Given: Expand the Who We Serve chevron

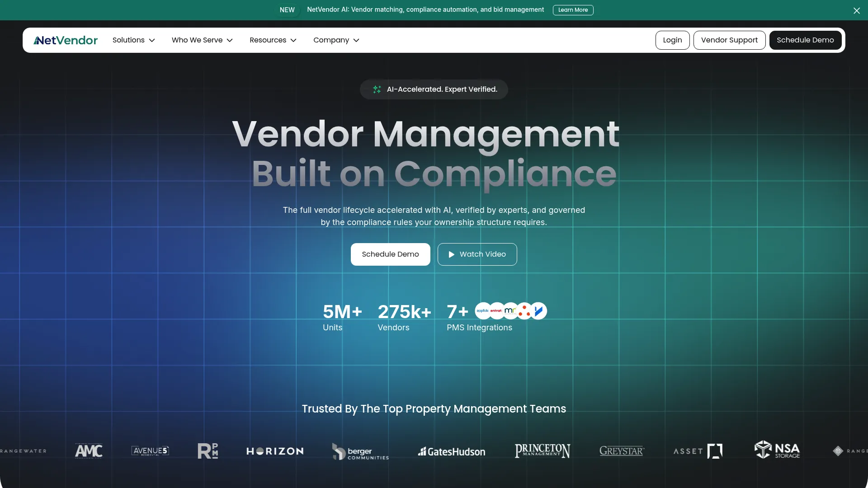Looking at the screenshot, I should click(230, 40).
